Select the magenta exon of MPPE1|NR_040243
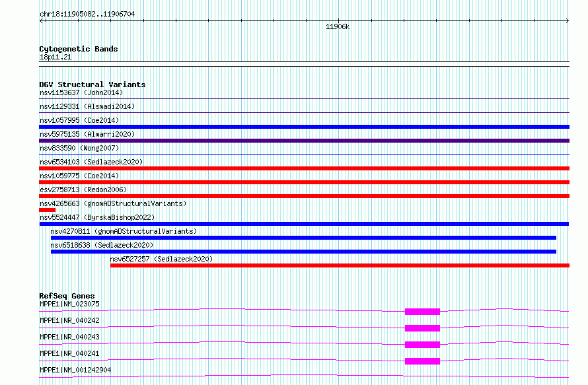 click(x=422, y=345)
